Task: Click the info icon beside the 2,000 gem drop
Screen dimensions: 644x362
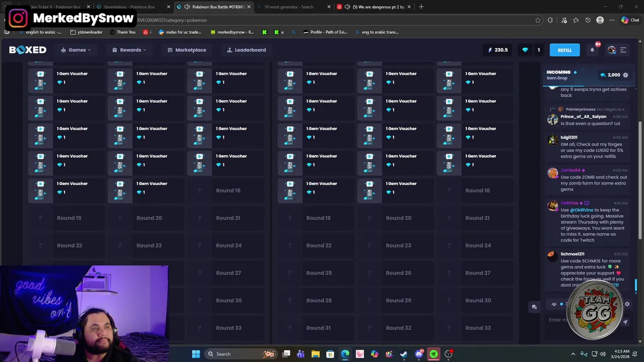Action: 625,75
